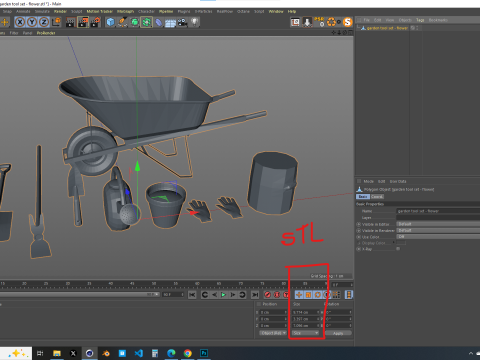Screen dimensions: 480x360
Task: Open the MoGraph menu
Action: (x=125, y=11)
